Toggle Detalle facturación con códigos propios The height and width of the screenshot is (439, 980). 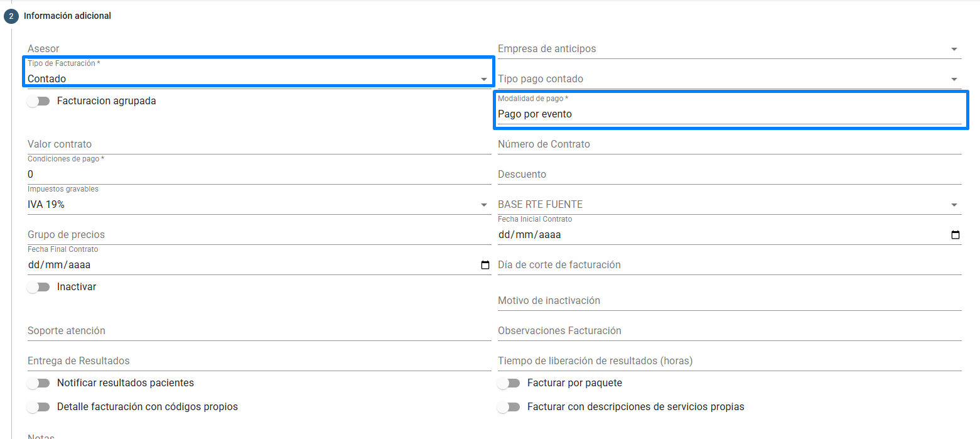(39, 407)
